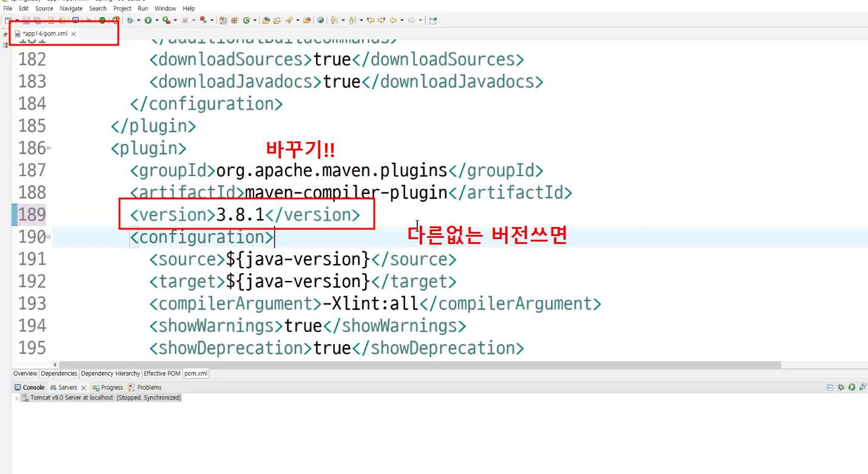Close the app14/pom.xml editor tab

(74, 34)
